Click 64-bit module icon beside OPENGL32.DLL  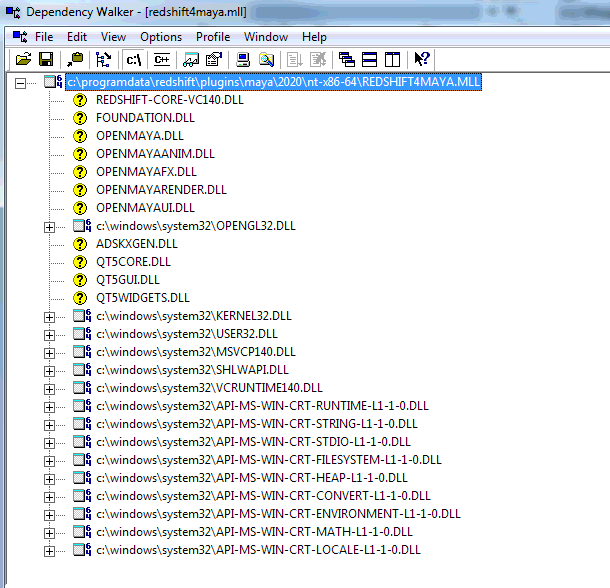pos(82,226)
